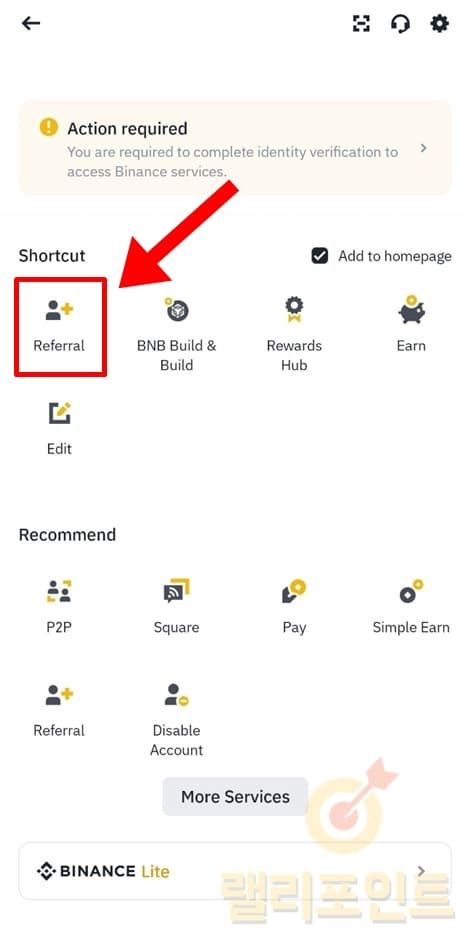
Task: Select the Disable Account option
Action: [176, 720]
